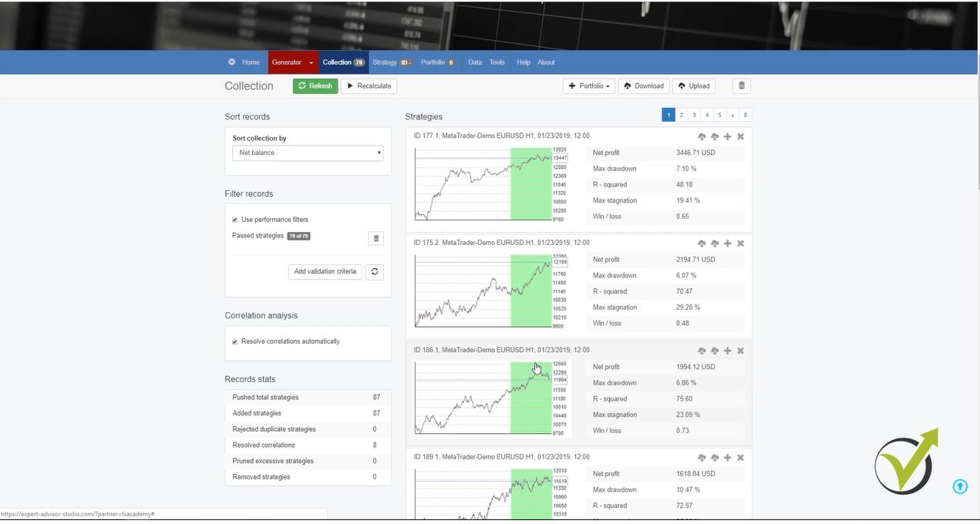The image size is (980, 524).
Task: Select page 3 in the strategies pagination
Action: [694, 114]
